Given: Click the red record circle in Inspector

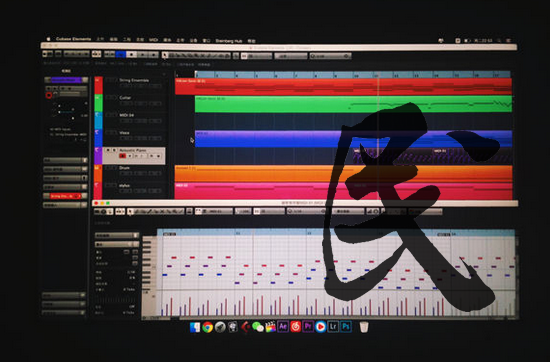Looking at the screenshot, I should point(49,95).
